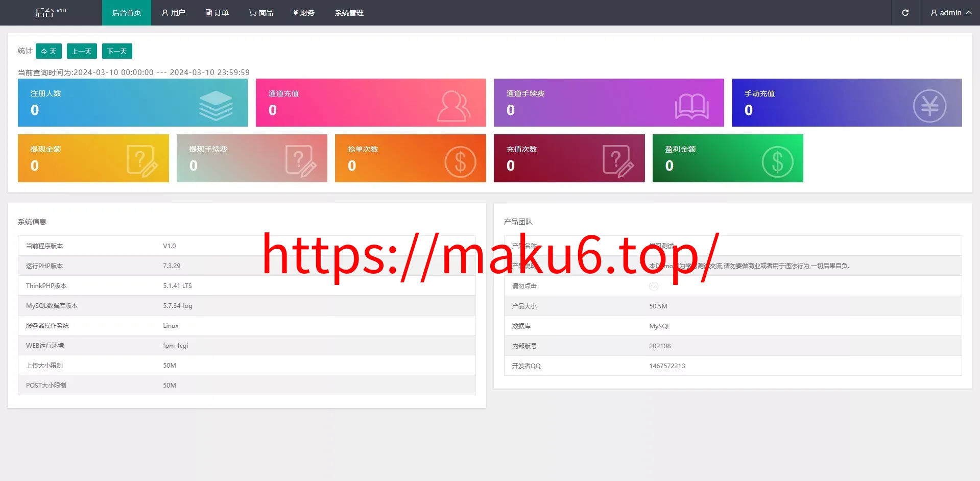The image size is (980, 481).
Task: Click the 上传大小限制 row label
Action: point(44,366)
